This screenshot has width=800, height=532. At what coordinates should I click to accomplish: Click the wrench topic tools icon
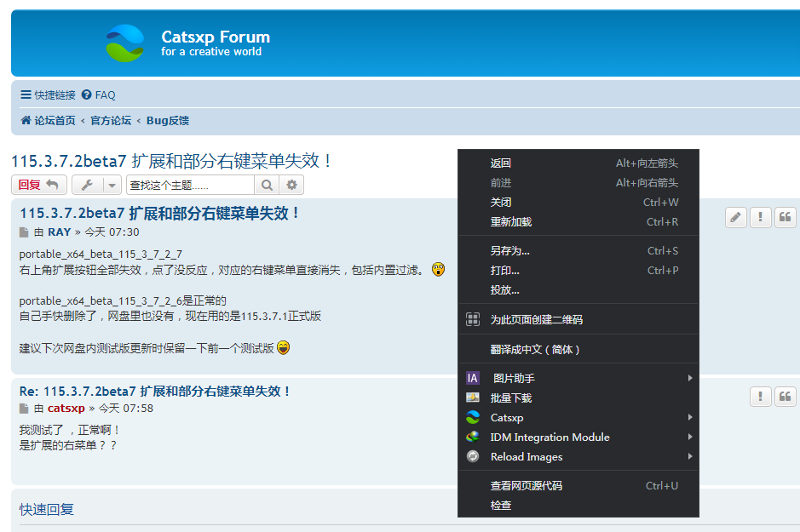click(x=87, y=185)
